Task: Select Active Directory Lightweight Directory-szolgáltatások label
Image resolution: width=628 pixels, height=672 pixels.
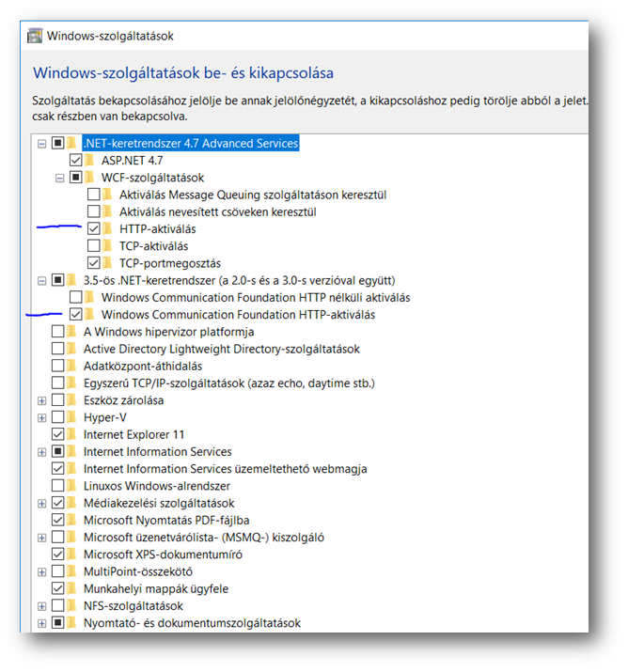Action: pyautogui.click(x=221, y=349)
